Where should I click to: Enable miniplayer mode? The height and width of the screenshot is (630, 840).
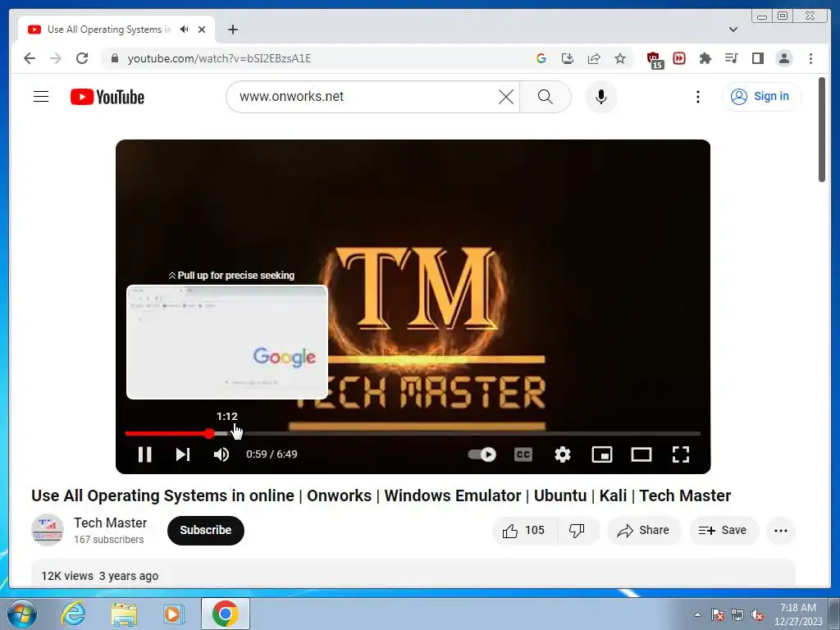[602, 454]
